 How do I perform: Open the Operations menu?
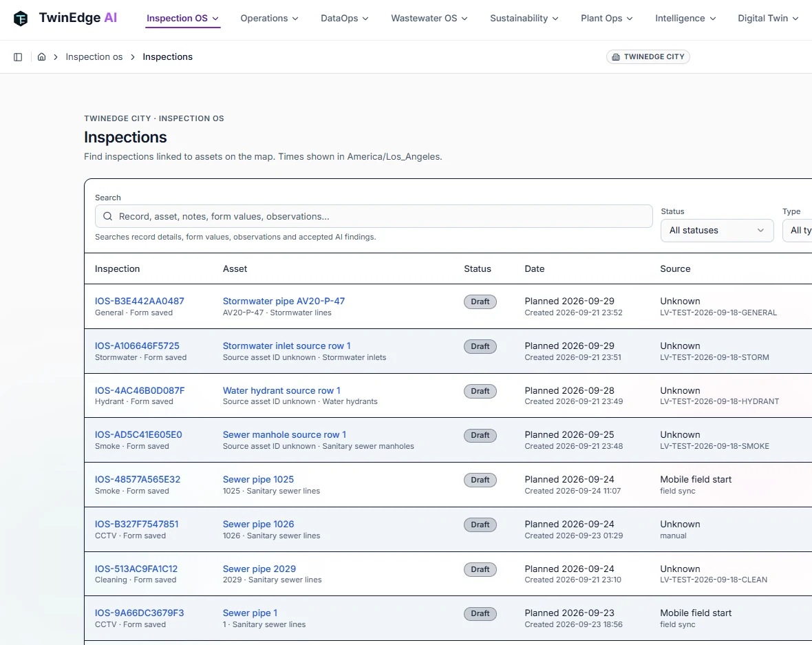pos(269,18)
